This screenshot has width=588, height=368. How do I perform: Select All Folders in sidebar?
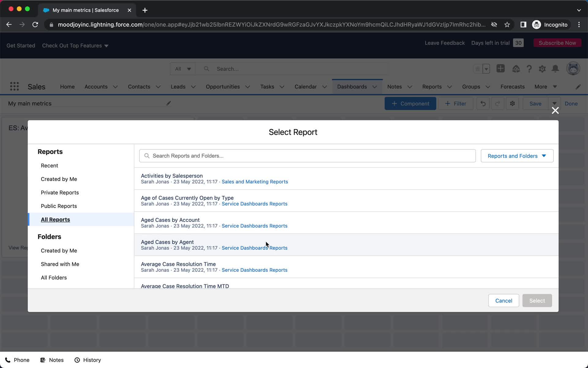click(x=54, y=278)
